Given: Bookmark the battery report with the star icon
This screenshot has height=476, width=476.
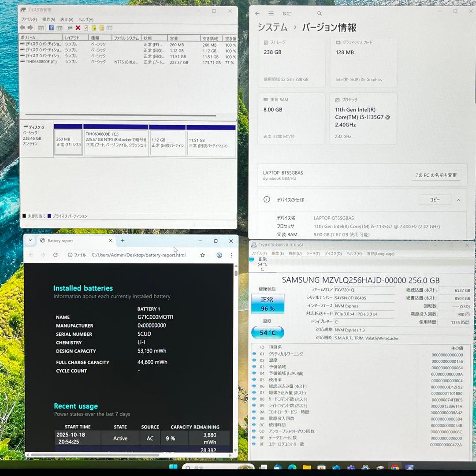Looking at the screenshot, I should pos(202,255).
